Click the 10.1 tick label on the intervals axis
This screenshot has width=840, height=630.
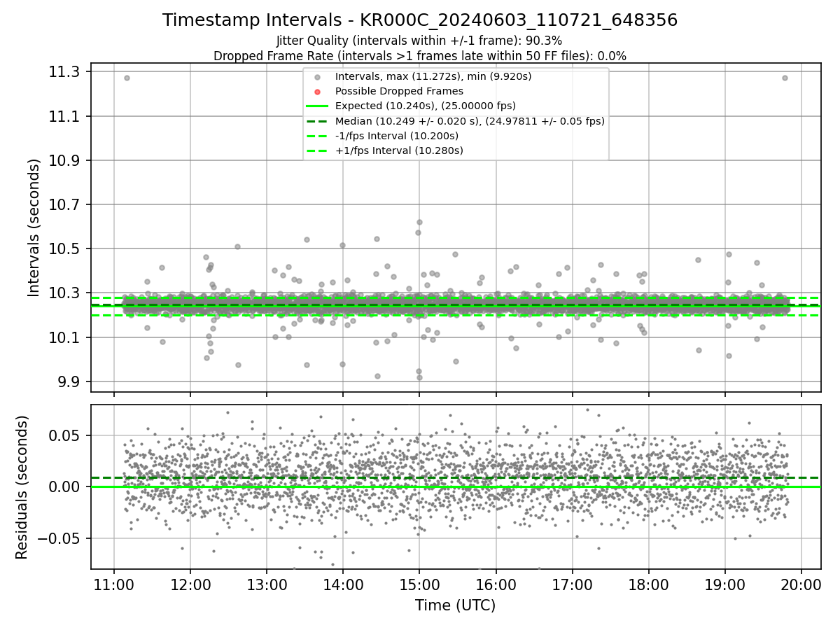pyautogui.click(x=66, y=337)
